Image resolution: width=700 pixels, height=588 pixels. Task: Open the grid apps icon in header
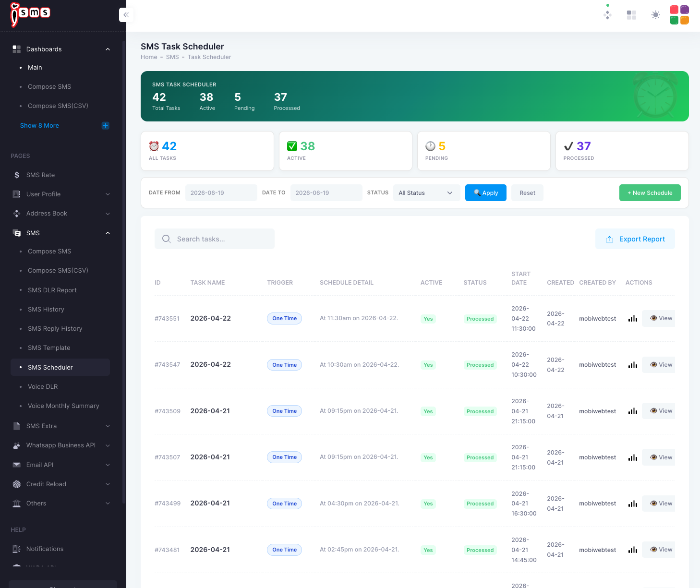click(x=631, y=15)
